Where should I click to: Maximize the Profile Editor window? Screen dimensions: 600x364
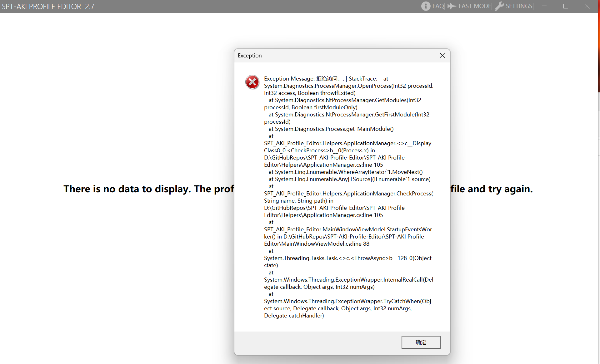click(x=566, y=6)
